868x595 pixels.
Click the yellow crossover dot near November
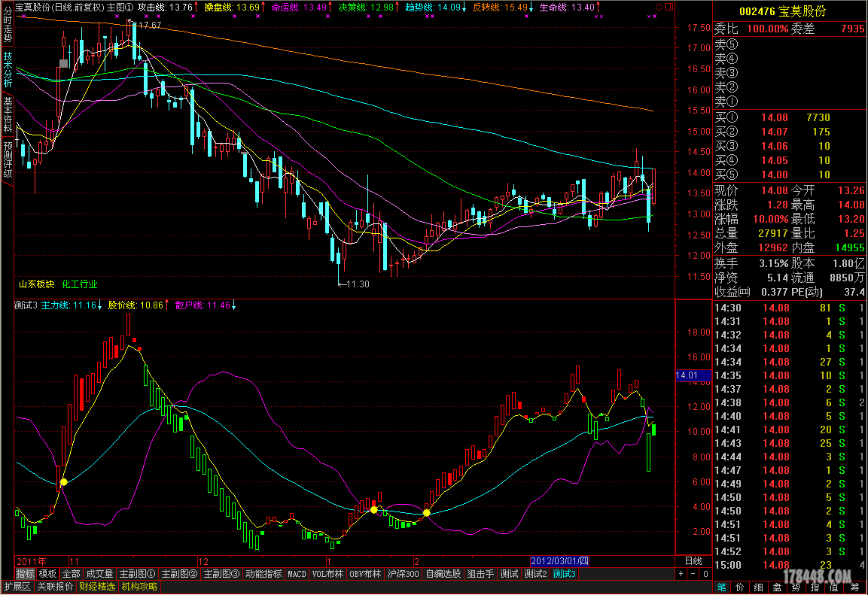[64, 482]
